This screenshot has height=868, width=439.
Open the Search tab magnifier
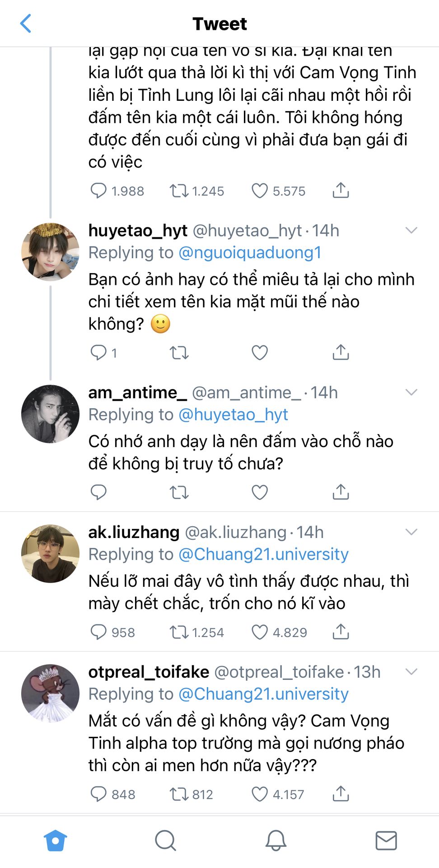[165, 841]
